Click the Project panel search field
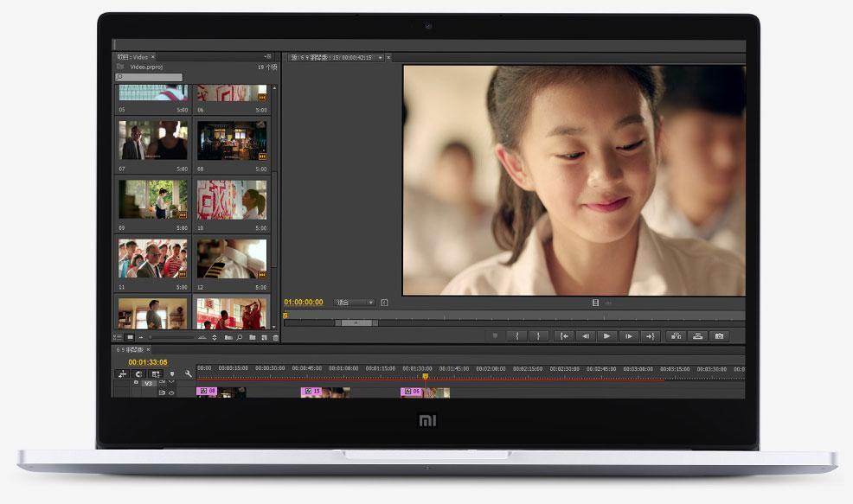The width and height of the screenshot is (853, 504). 149,77
